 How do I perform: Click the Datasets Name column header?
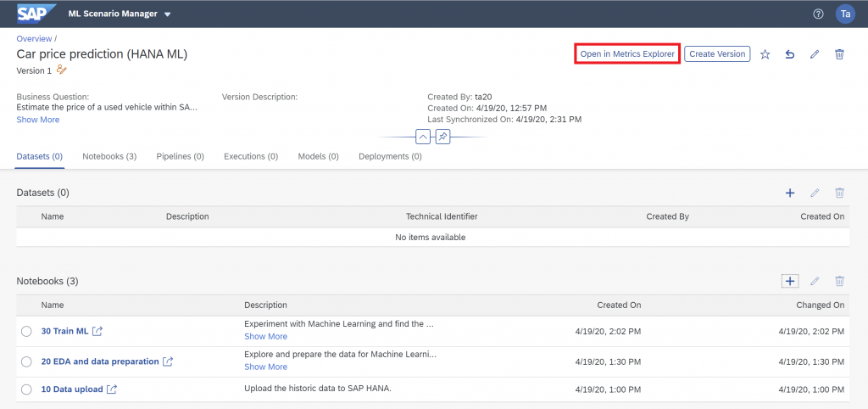coord(52,216)
